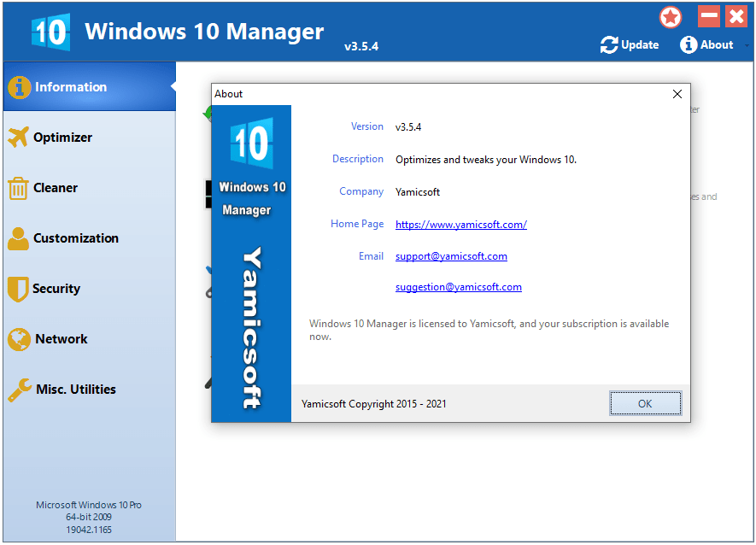Screen dimensions: 756x545
Task: Show the Network section
Action: point(90,339)
